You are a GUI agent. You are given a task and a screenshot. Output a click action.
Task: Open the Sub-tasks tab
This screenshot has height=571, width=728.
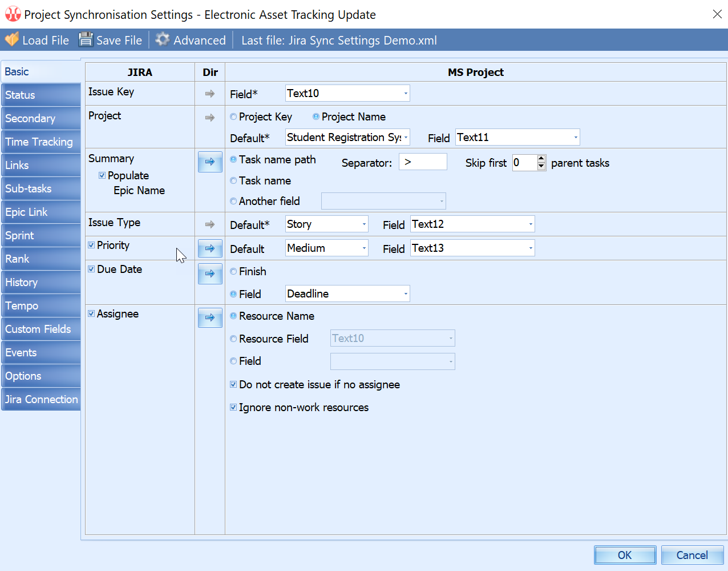41,188
